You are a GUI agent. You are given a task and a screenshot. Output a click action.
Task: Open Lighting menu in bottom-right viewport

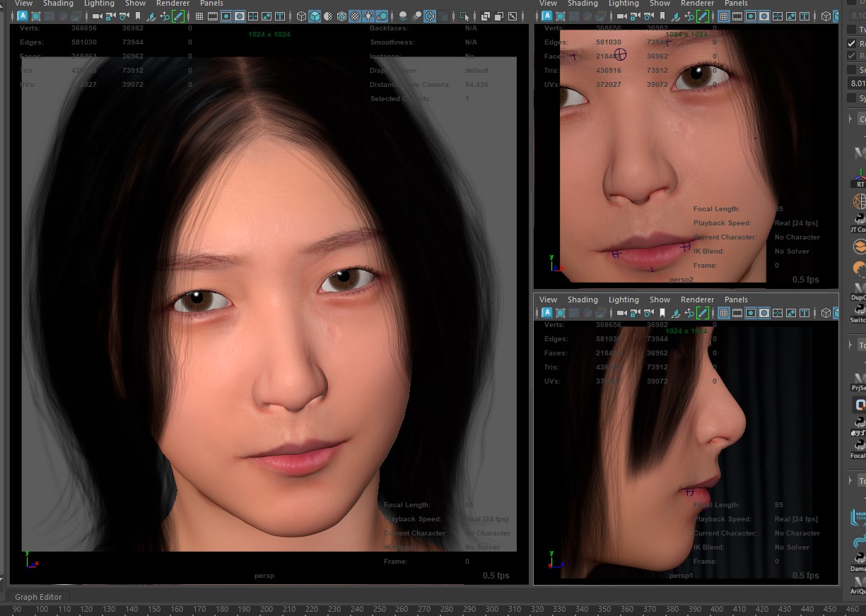point(624,300)
